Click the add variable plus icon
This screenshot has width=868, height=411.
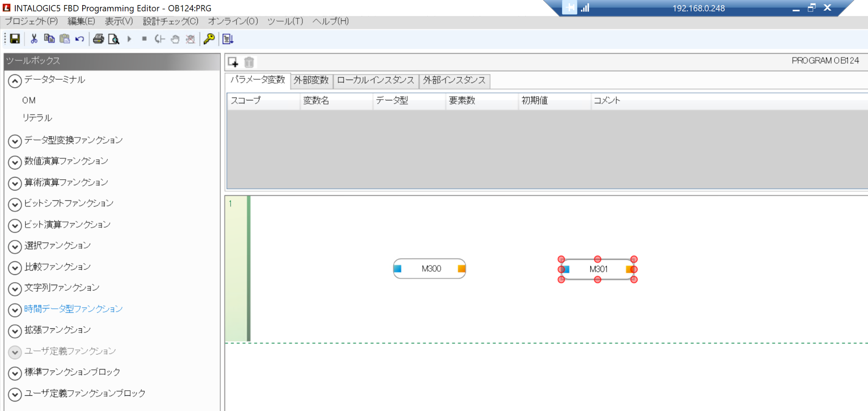tap(233, 62)
